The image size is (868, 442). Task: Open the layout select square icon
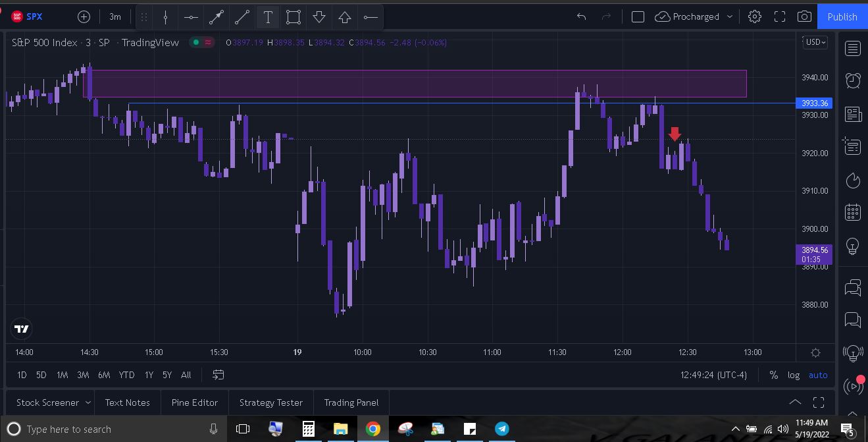(x=638, y=16)
